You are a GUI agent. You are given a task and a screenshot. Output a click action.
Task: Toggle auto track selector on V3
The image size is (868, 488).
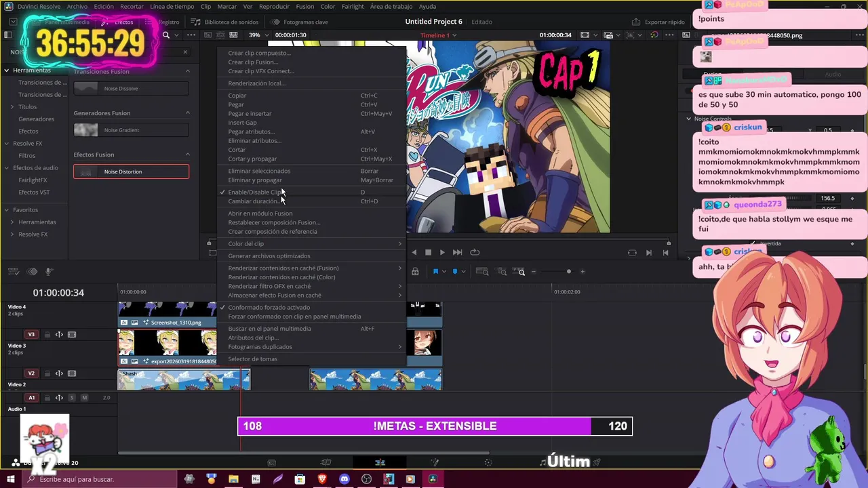point(59,335)
